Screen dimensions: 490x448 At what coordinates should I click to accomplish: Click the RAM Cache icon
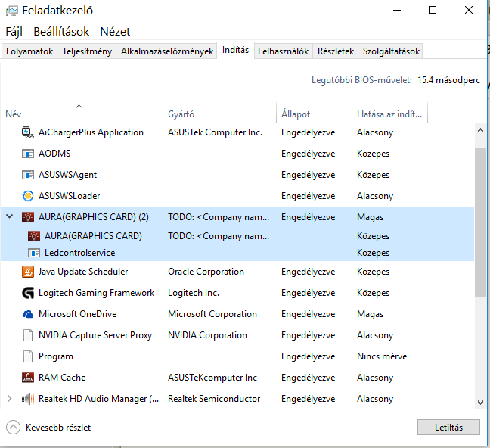click(x=28, y=378)
